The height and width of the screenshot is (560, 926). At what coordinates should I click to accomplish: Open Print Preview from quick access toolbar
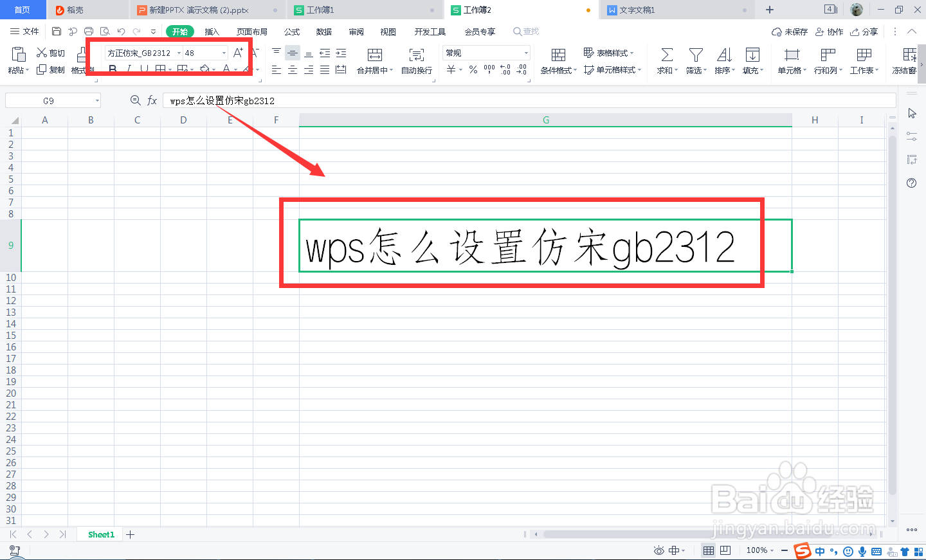point(105,32)
